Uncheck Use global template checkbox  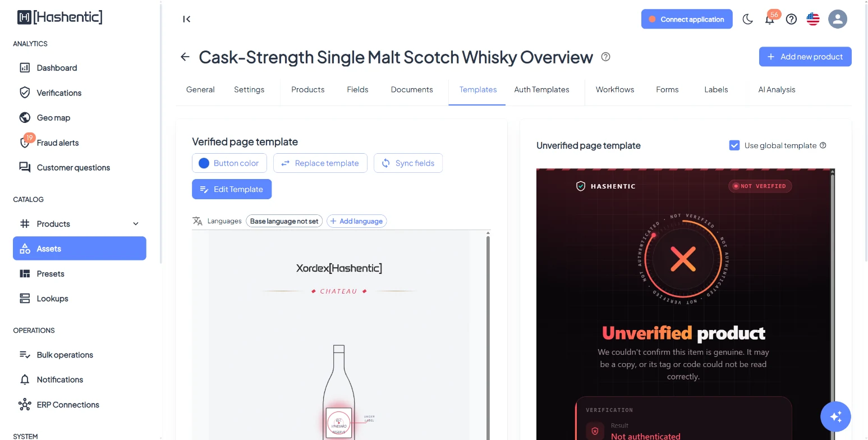tap(734, 145)
